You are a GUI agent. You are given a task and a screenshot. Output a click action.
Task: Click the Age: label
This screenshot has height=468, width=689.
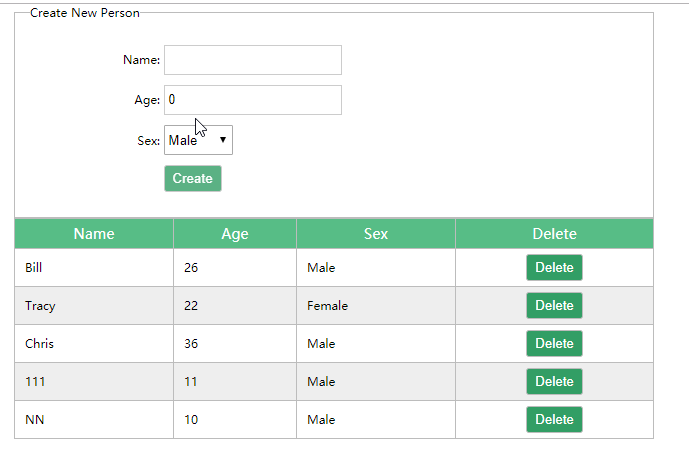(x=147, y=100)
